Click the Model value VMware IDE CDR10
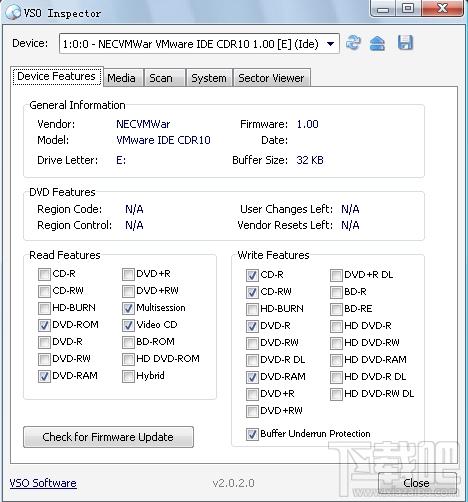Screen dimensions: 468x502 coord(163,140)
